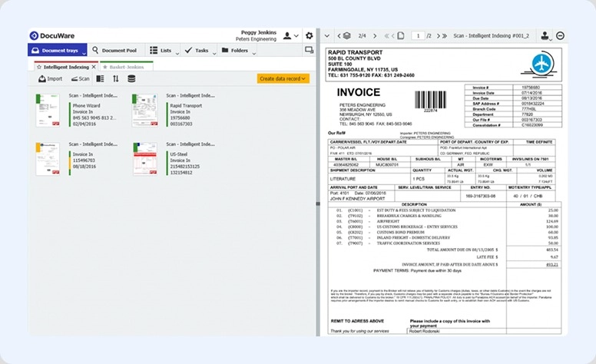
Task: Click the database store icon
Action: [x=131, y=78]
